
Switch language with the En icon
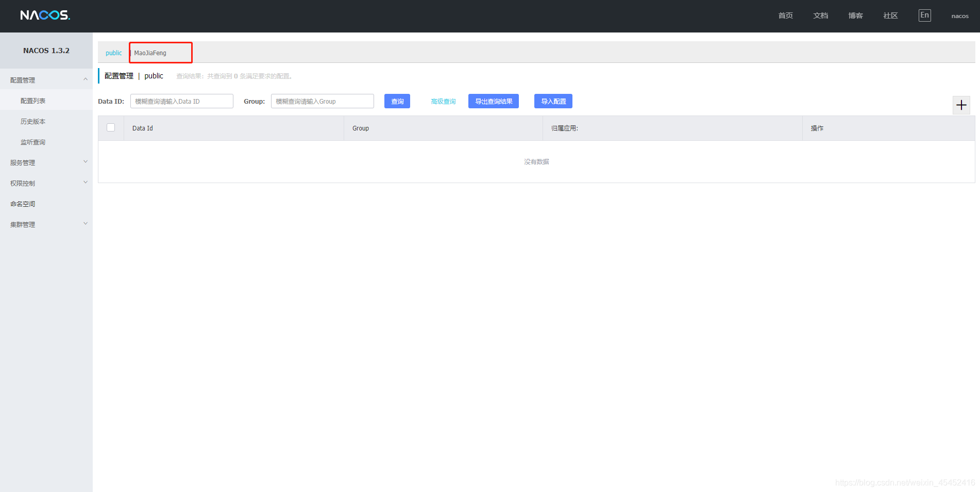click(x=924, y=15)
